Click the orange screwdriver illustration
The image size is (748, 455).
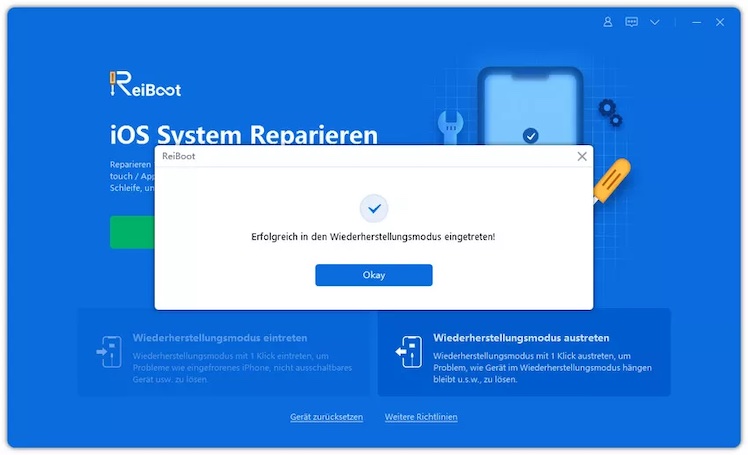tap(612, 181)
